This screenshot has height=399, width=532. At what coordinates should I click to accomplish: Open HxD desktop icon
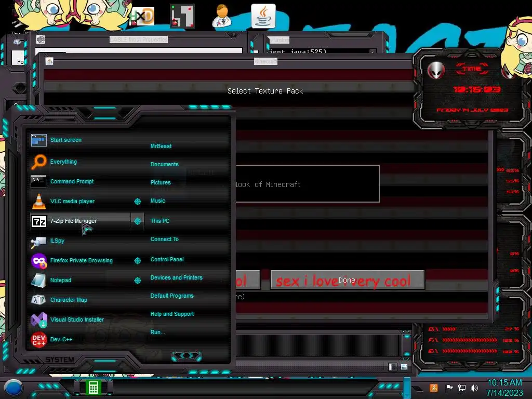[x=142, y=16]
